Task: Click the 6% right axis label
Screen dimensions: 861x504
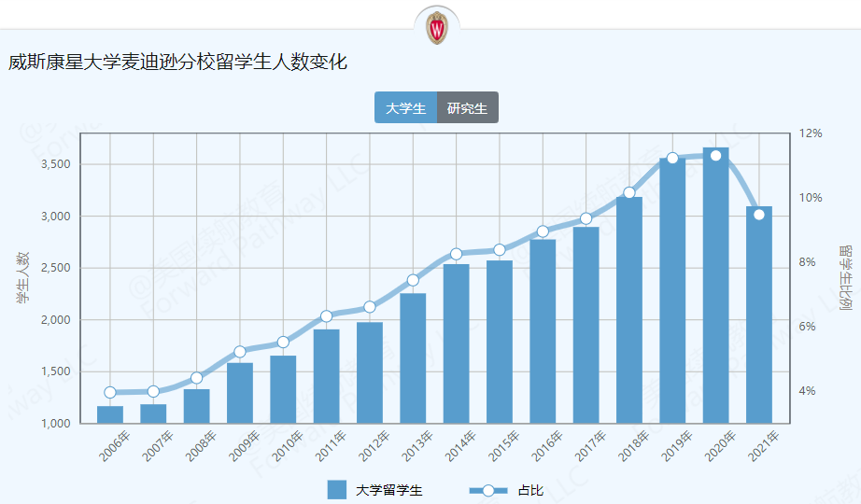Action: (807, 327)
